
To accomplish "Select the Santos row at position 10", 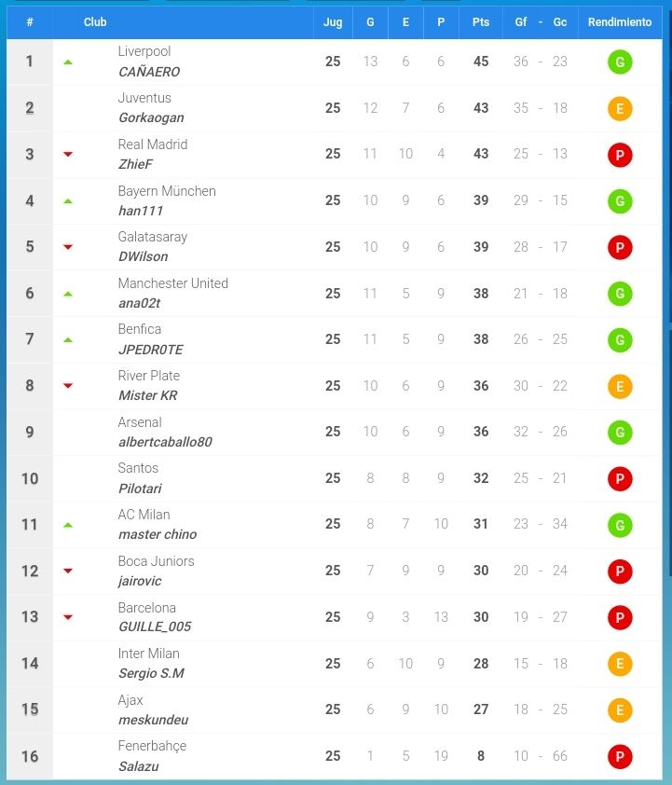I will [335, 478].
